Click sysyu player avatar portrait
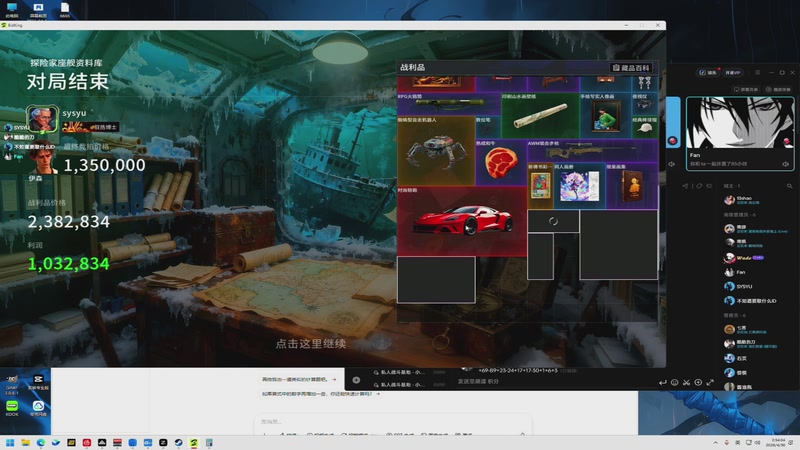This screenshot has height=450, width=800. pyautogui.click(x=42, y=118)
